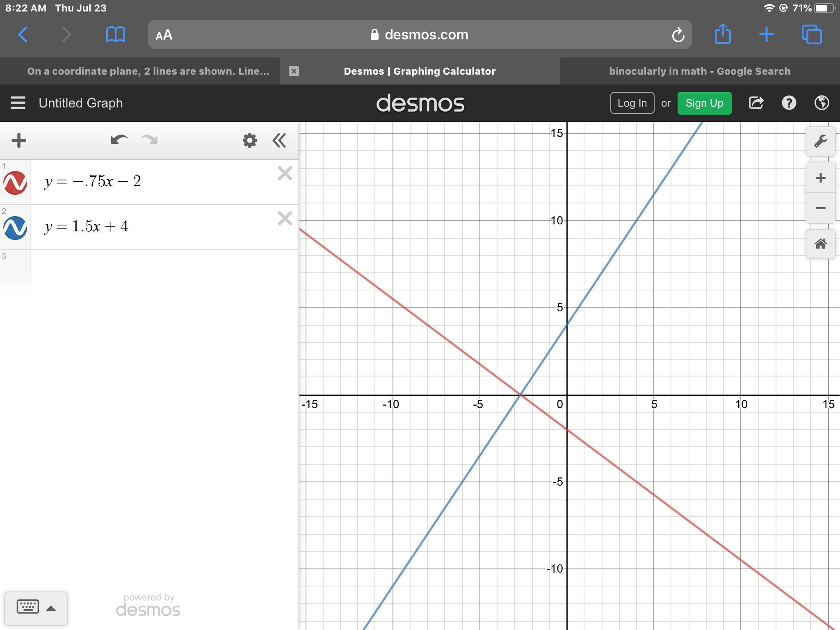Undo last expression edit
The height and width of the screenshot is (630, 840).
(x=119, y=140)
